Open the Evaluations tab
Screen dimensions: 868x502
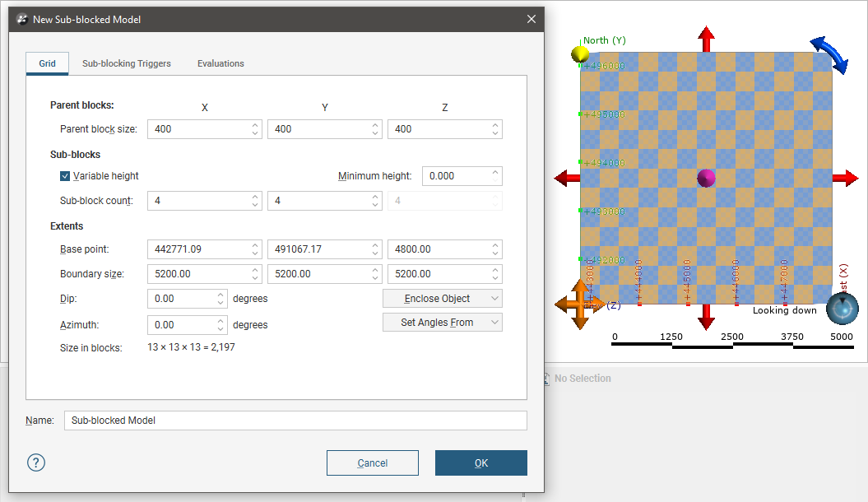click(220, 63)
